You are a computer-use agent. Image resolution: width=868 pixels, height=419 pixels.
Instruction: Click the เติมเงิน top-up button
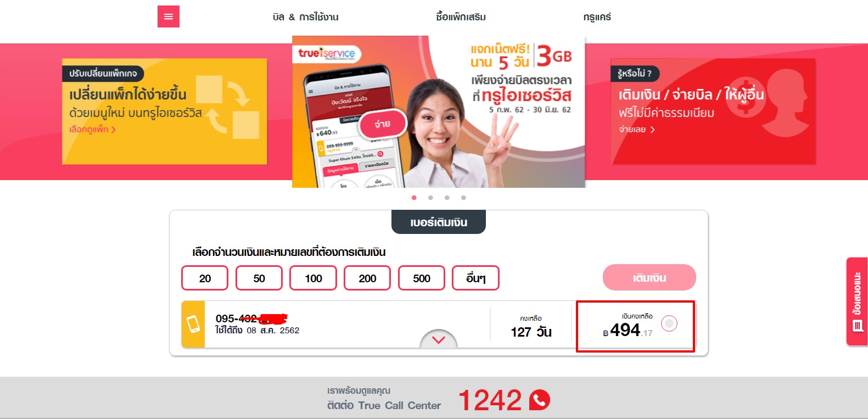point(649,278)
